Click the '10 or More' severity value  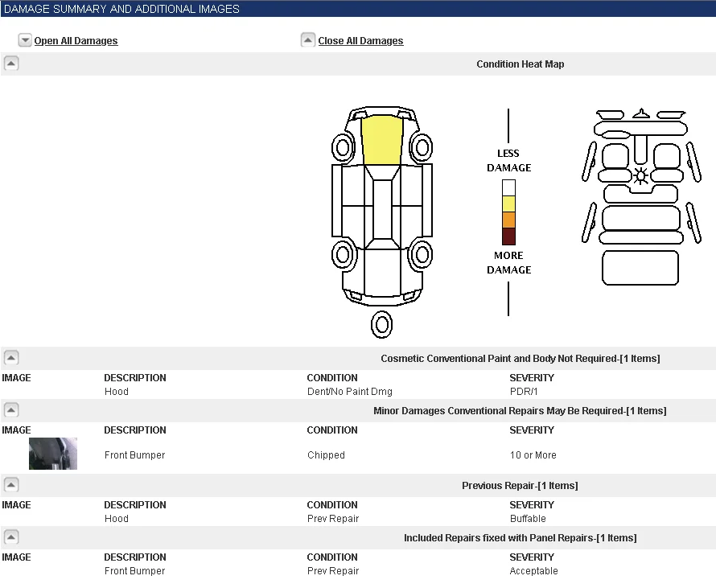tap(533, 454)
